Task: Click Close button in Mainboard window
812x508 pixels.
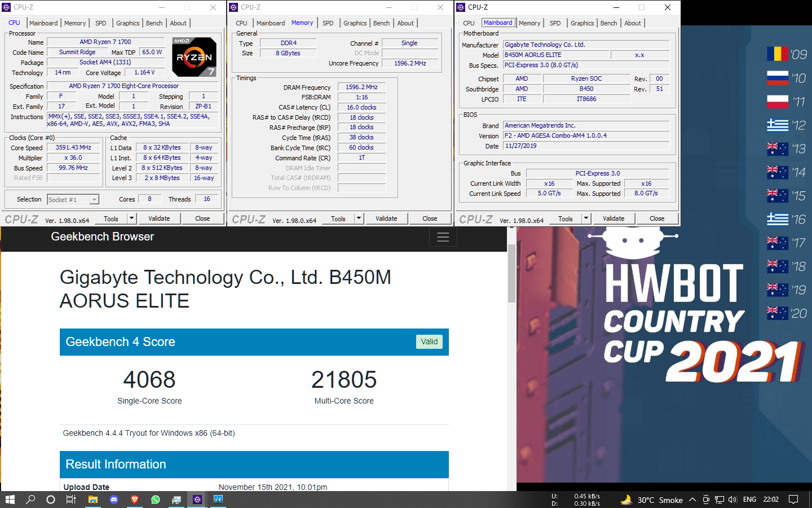Action: click(x=657, y=218)
